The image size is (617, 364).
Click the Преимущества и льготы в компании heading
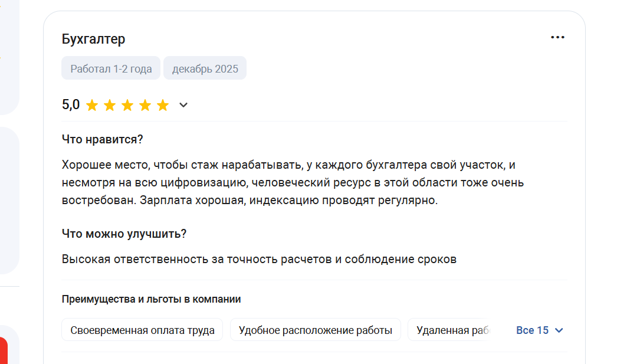151,299
